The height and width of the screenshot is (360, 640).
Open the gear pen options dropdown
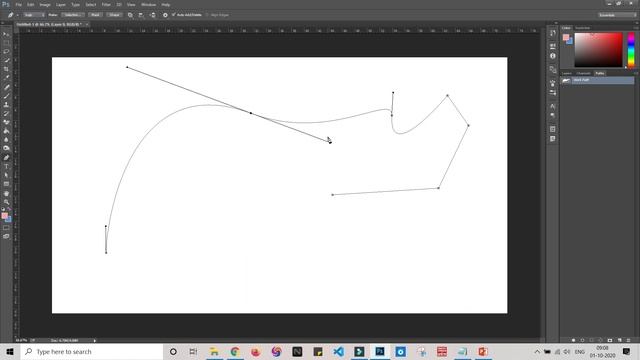(165, 15)
